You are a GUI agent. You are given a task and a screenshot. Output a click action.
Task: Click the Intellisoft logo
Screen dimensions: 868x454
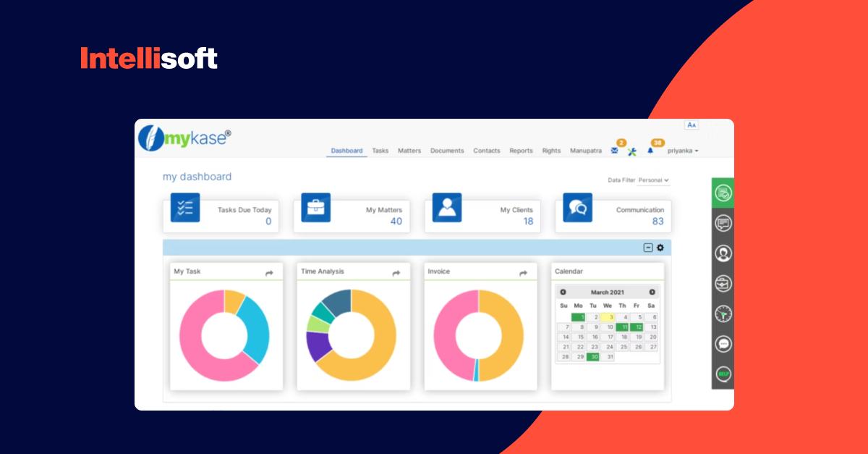(149, 59)
